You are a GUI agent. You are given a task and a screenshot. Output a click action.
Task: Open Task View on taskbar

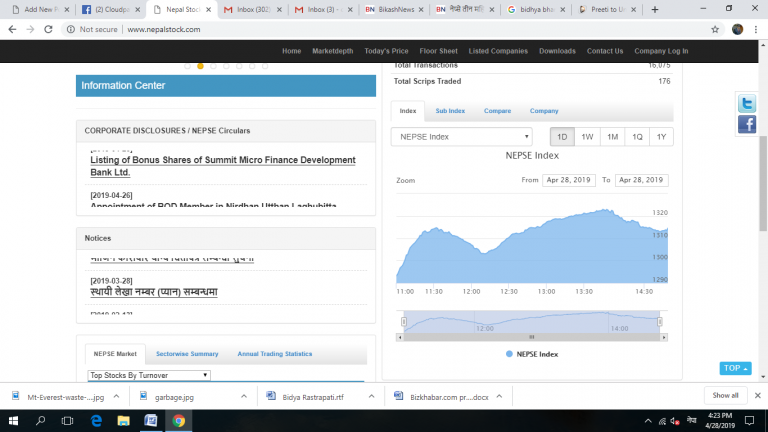(x=67, y=421)
